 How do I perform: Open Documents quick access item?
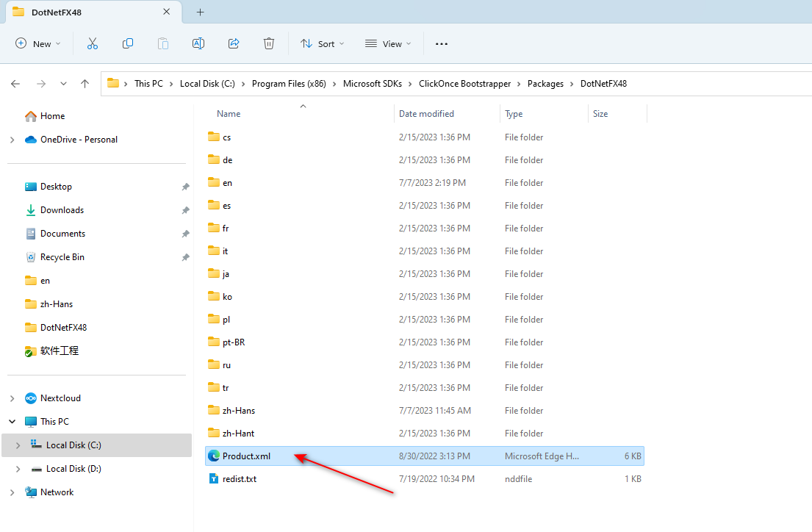point(62,234)
